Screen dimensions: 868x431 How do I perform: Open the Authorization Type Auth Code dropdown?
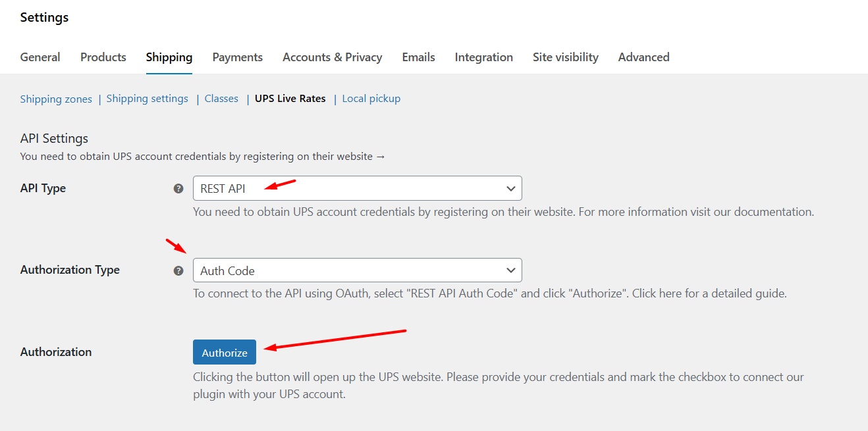(x=357, y=270)
